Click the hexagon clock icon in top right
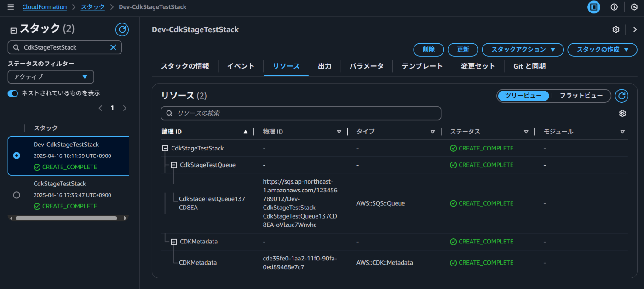The image size is (644, 289). (634, 7)
